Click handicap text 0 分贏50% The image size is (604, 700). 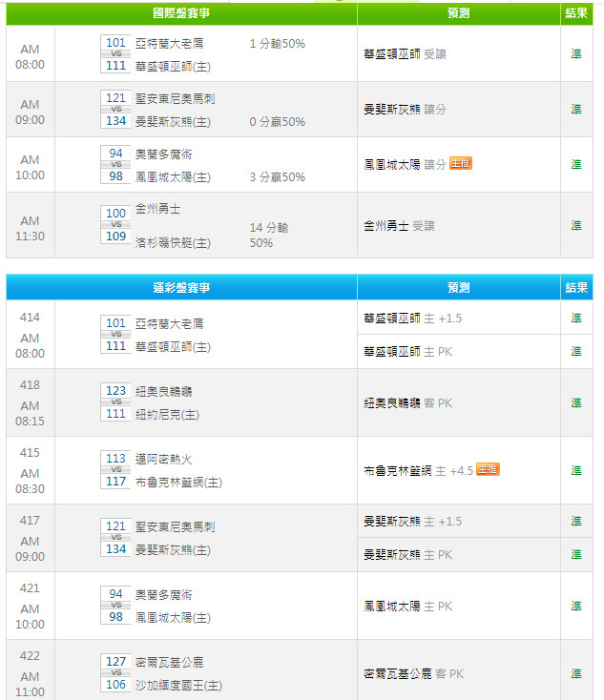[x=278, y=122]
